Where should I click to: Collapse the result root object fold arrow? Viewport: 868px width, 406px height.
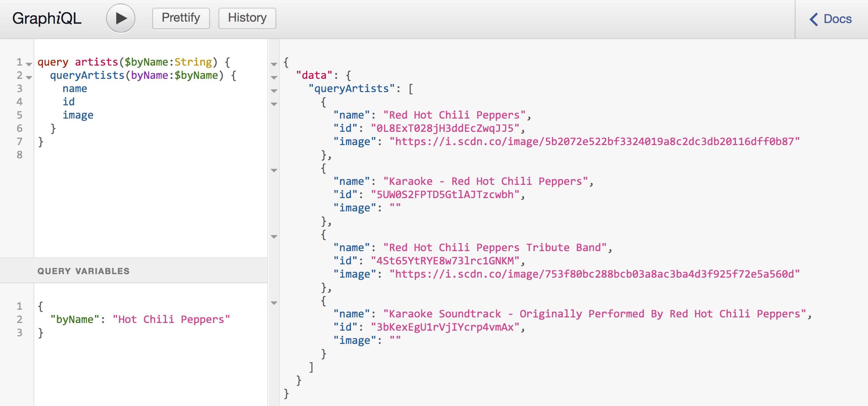274,64
